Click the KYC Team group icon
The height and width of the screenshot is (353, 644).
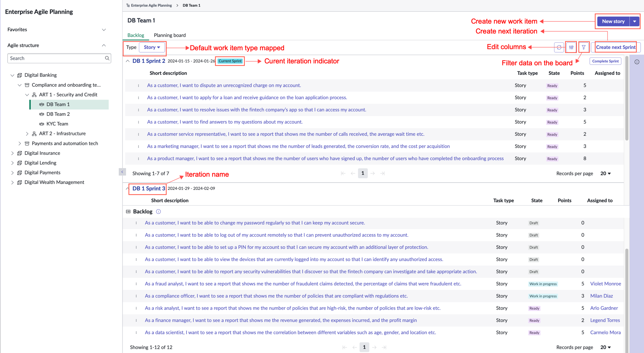tap(42, 124)
